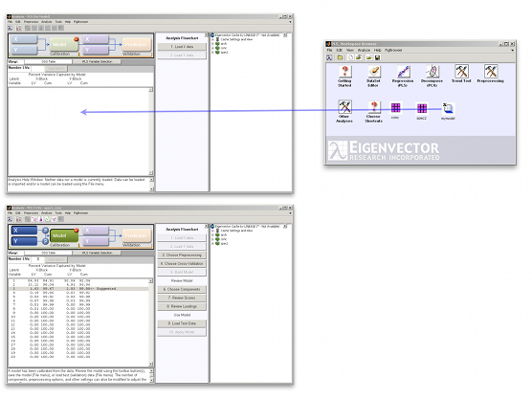Open Analyze menu in Workspace Browser
532x399 pixels.
364,50
